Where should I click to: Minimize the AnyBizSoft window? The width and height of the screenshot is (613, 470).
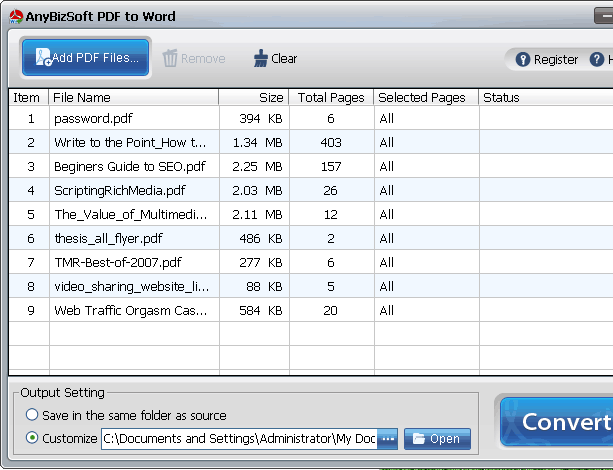[604, 16]
